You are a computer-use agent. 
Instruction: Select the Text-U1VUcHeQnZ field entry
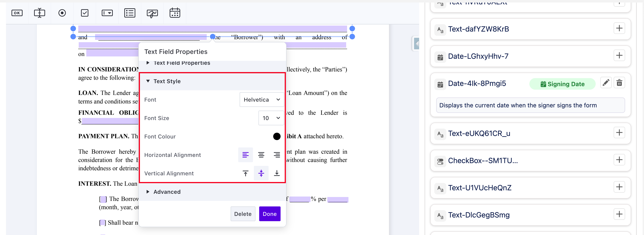point(530,188)
